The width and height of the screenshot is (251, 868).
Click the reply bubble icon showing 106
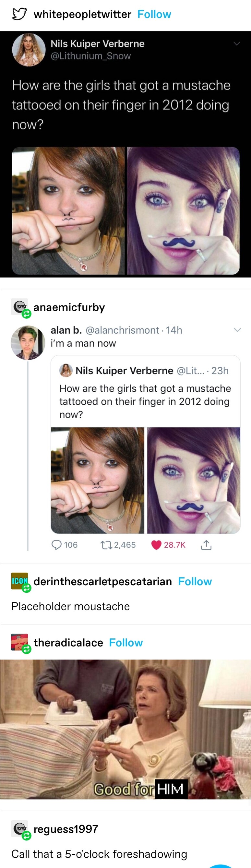pyautogui.click(x=56, y=545)
